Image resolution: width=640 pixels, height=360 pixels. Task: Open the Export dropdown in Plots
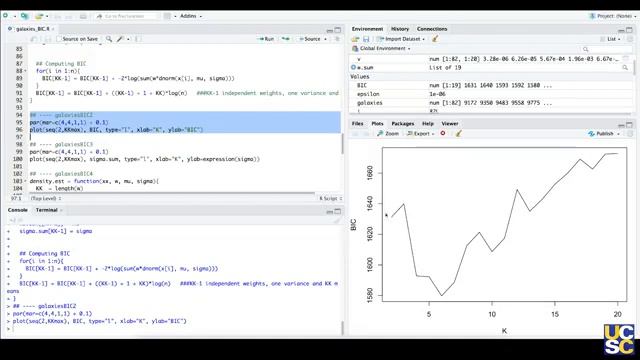(x=420, y=133)
